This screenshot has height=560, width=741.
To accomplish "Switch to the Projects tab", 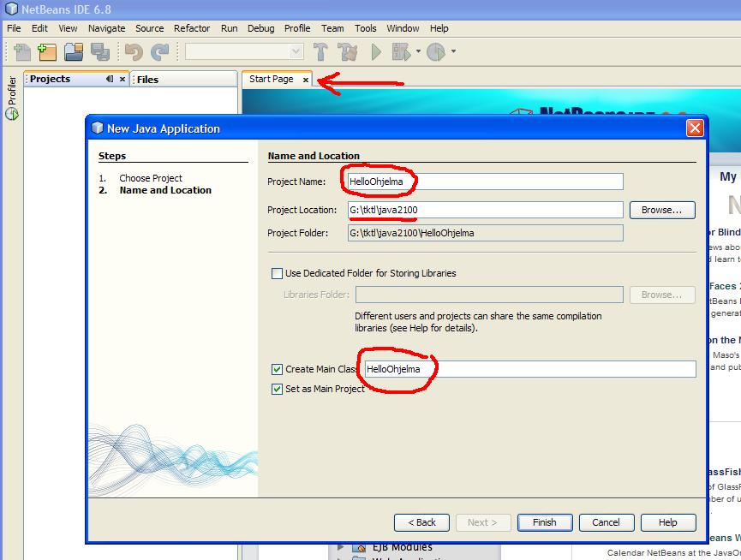I will tap(50, 79).
